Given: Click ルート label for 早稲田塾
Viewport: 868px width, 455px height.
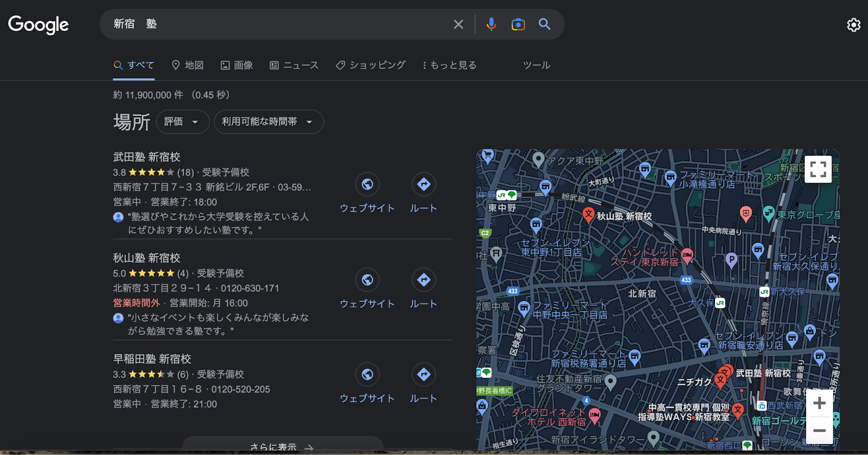Looking at the screenshot, I should pos(424,398).
